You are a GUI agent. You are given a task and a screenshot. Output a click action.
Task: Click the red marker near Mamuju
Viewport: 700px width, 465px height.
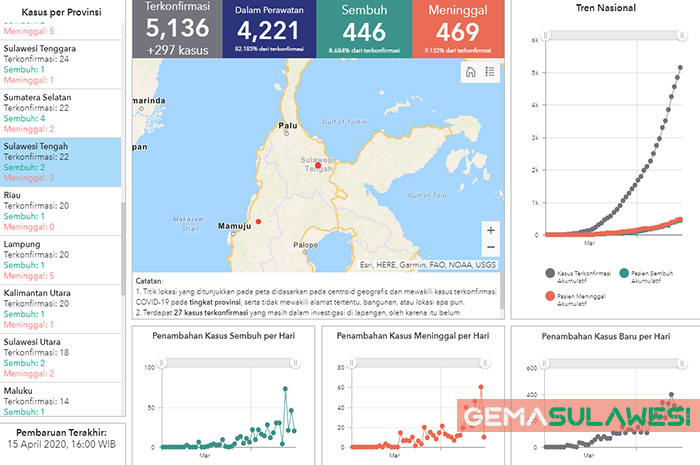click(258, 222)
